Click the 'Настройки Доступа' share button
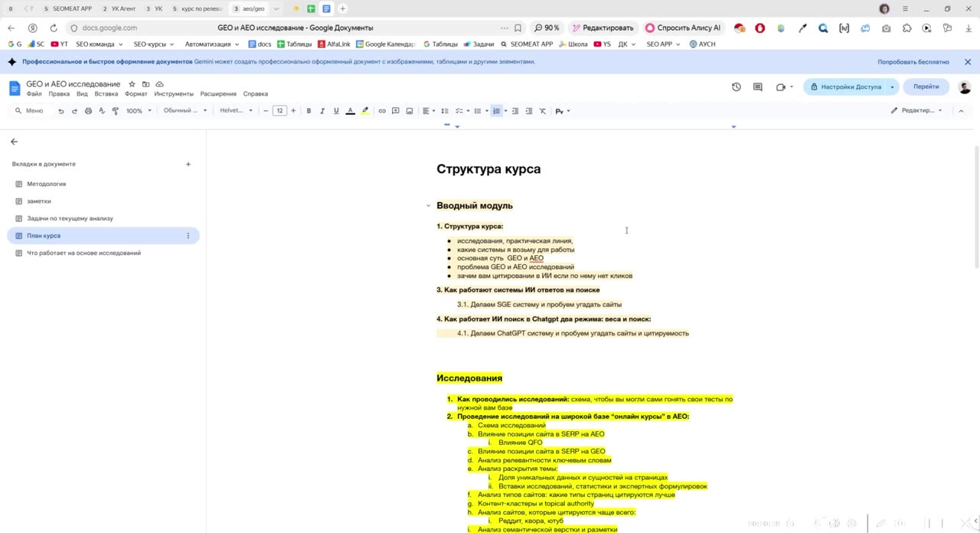 click(846, 87)
